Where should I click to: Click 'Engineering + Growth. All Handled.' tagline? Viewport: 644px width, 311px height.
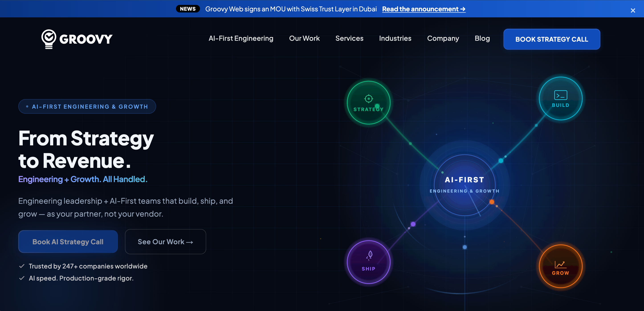pos(83,179)
